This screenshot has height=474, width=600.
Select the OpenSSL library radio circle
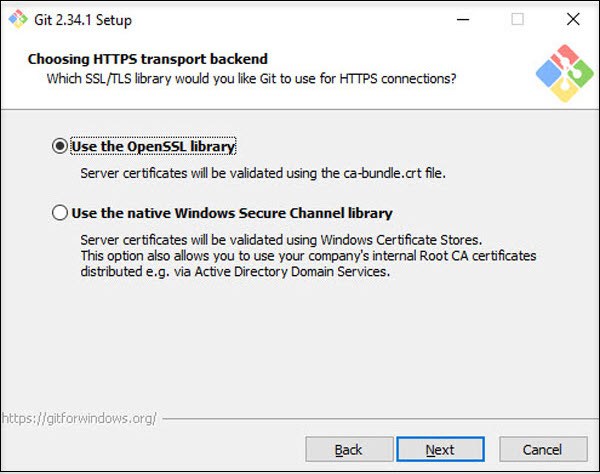[x=60, y=147]
